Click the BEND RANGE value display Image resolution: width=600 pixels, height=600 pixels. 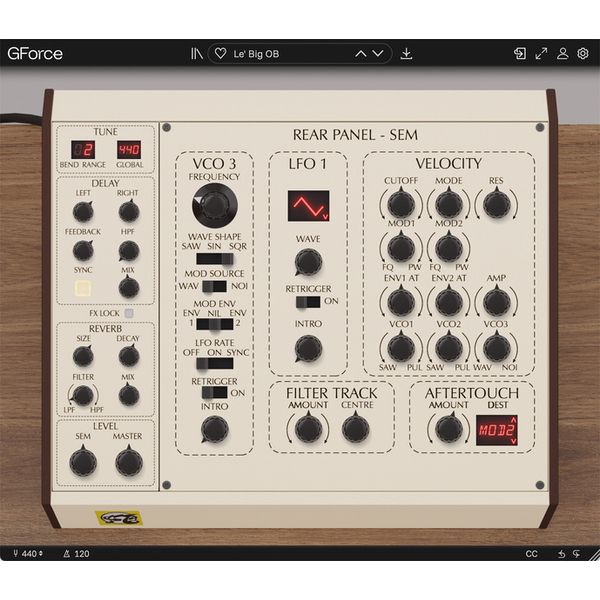click(x=83, y=150)
